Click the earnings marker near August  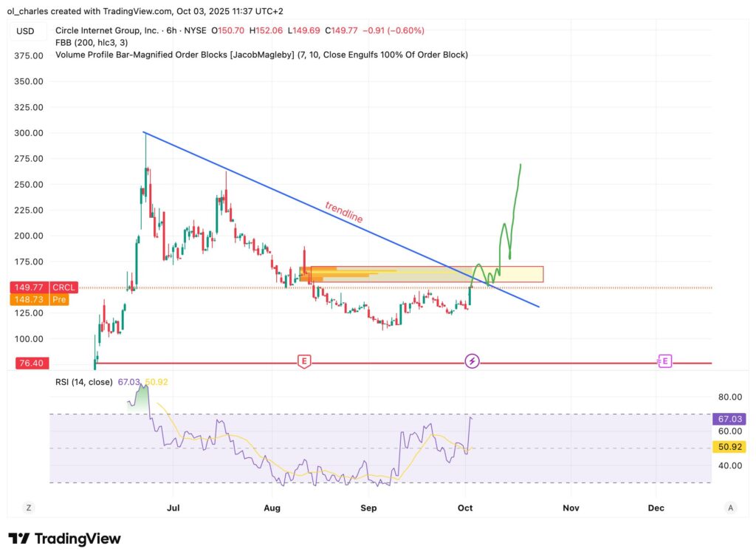point(306,361)
